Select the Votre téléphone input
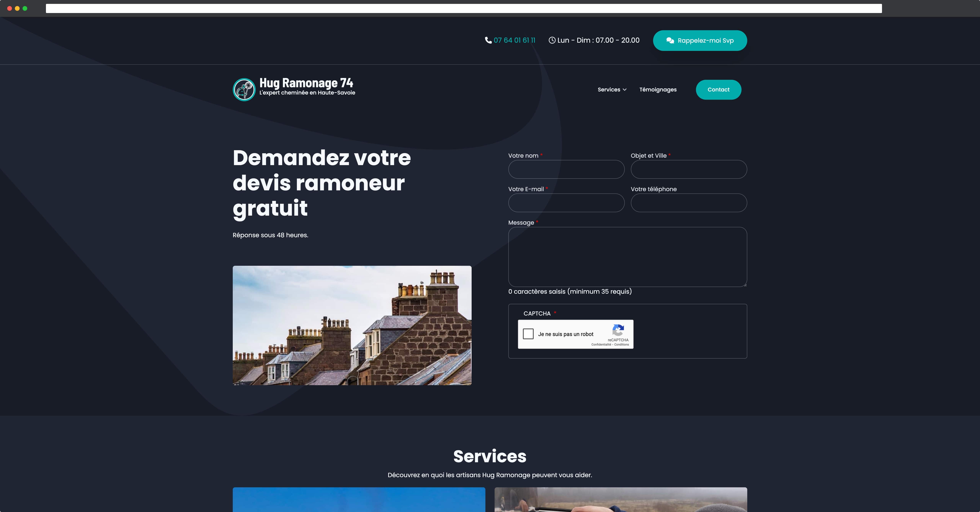The height and width of the screenshot is (512, 980). pos(689,203)
